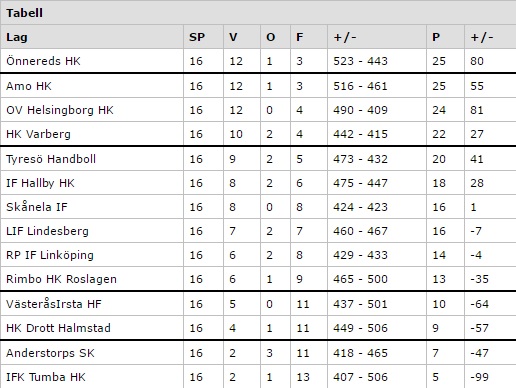
Task: Click Anderstorps SK team name
Action: pyautogui.click(x=50, y=353)
